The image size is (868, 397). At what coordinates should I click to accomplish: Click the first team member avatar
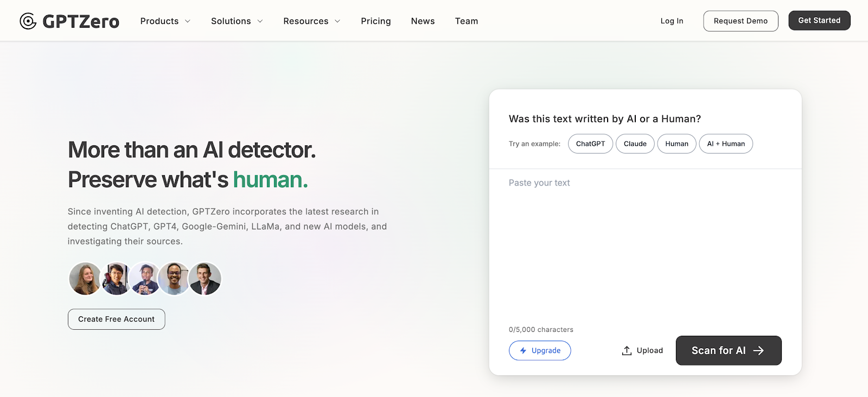(85, 279)
